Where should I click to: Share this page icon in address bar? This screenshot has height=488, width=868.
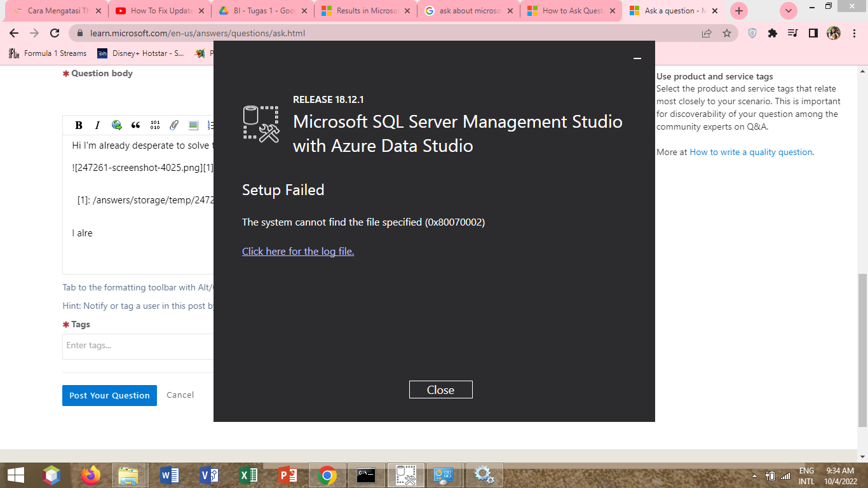point(707,33)
